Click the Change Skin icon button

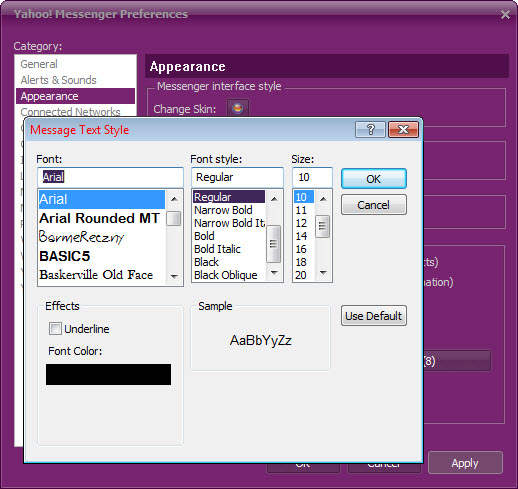(x=237, y=108)
